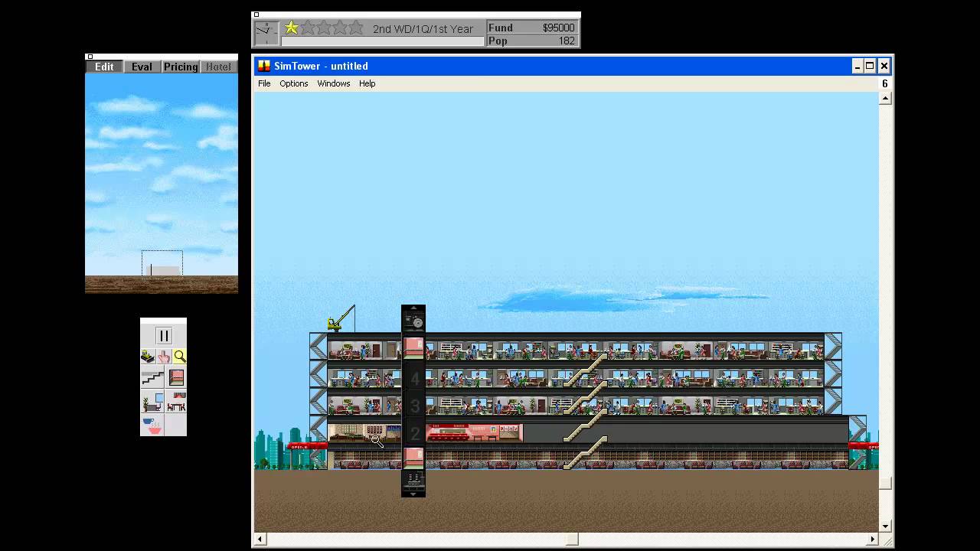
Task: Click the horizontal scrollbar thumb
Action: pyautogui.click(x=572, y=539)
